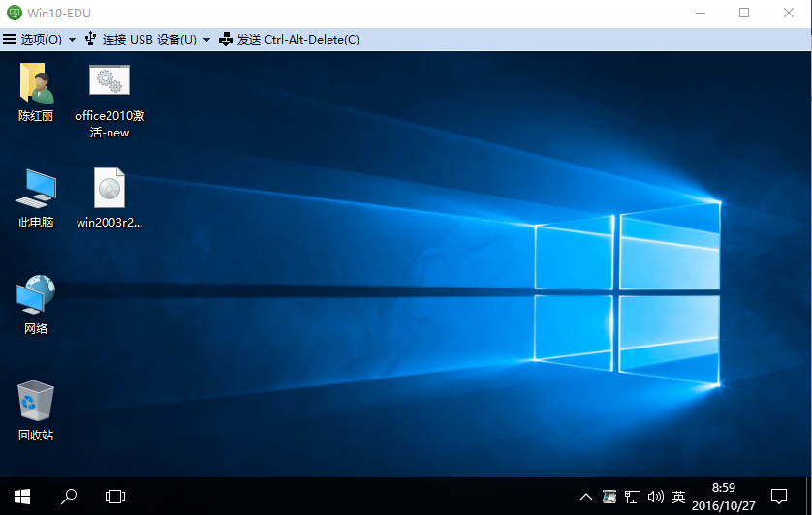Open the volume speaker tray icon
The height and width of the screenshot is (515, 812).
[x=656, y=497]
